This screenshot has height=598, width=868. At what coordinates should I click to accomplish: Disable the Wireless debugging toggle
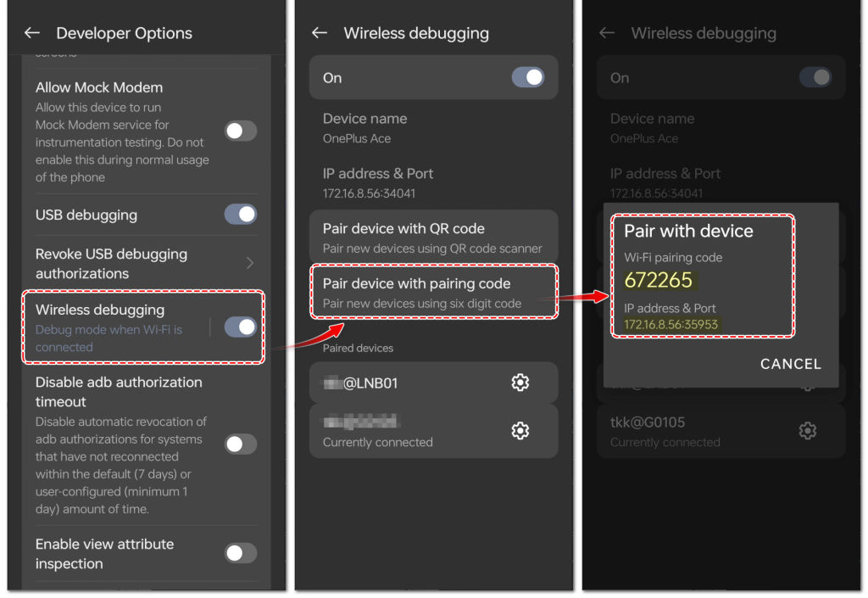click(x=240, y=327)
